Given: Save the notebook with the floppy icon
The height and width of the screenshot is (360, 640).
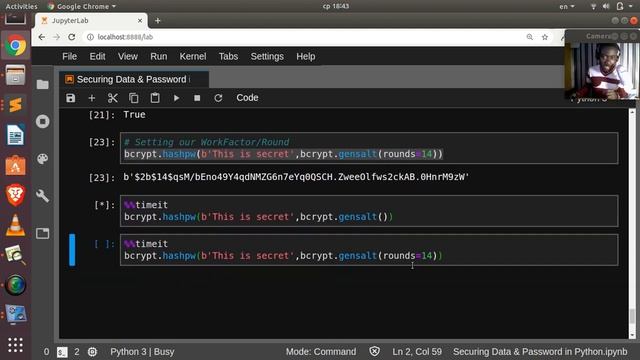Looking at the screenshot, I should coord(71,98).
